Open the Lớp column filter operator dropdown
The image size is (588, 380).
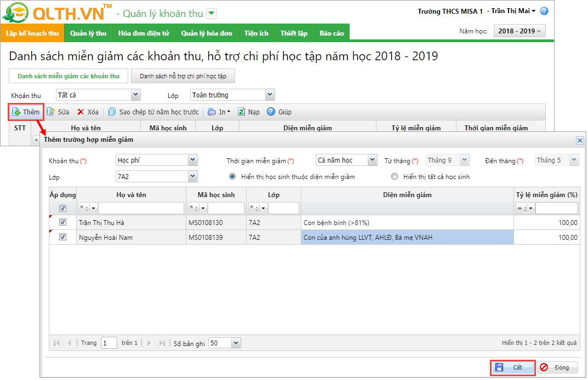263,208
